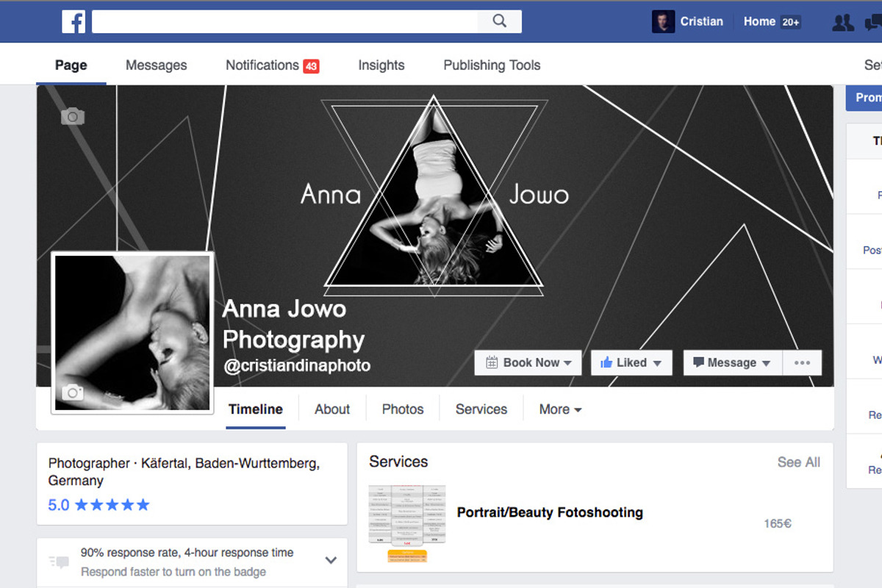Open the Insights tab
The height and width of the screenshot is (588, 882).
[x=381, y=65]
